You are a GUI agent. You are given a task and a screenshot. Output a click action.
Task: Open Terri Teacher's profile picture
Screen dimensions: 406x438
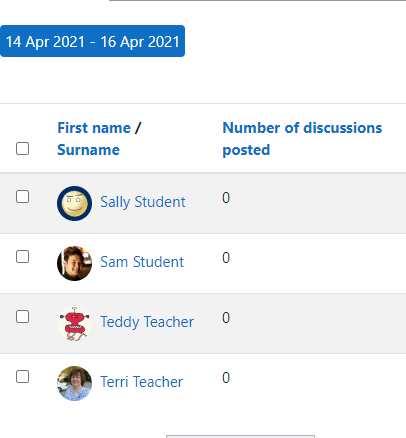(x=74, y=383)
